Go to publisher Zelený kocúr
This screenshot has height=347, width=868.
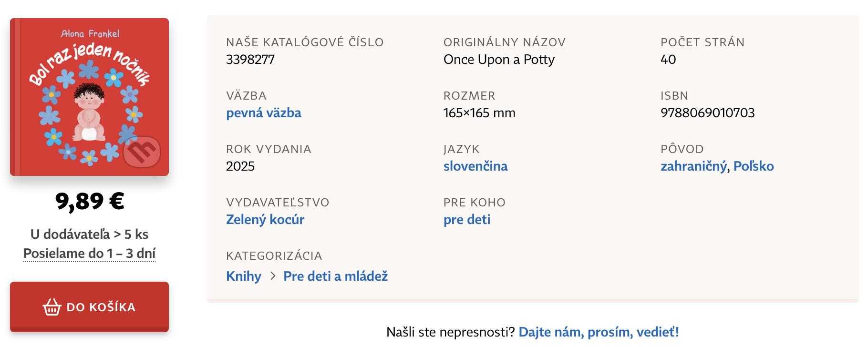point(265,220)
